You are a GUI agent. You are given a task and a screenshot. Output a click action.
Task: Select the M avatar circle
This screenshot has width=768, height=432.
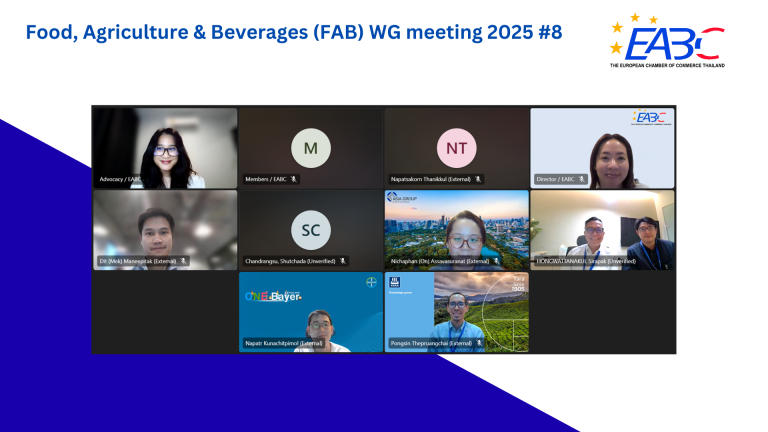[311, 148]
